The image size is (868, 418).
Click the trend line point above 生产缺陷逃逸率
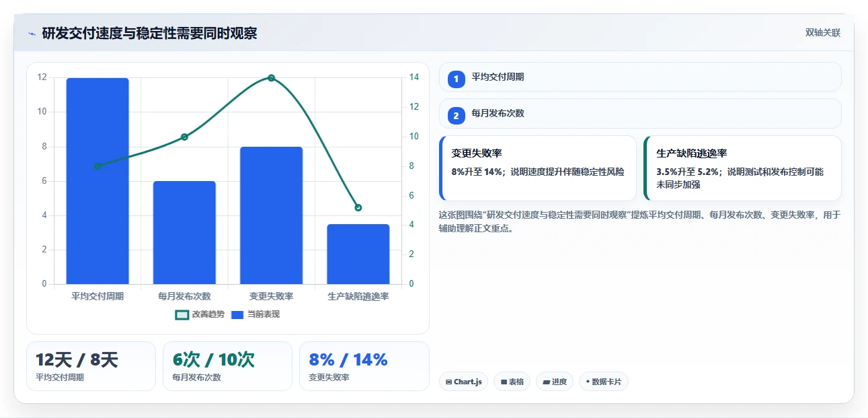(x=358, y=208)
